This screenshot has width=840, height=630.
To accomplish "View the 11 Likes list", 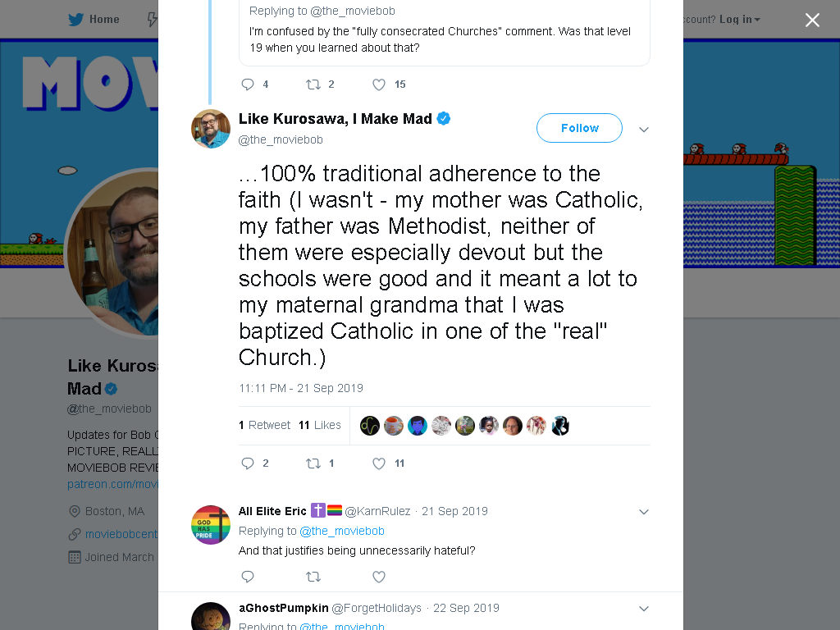I will tap(320, 425).
